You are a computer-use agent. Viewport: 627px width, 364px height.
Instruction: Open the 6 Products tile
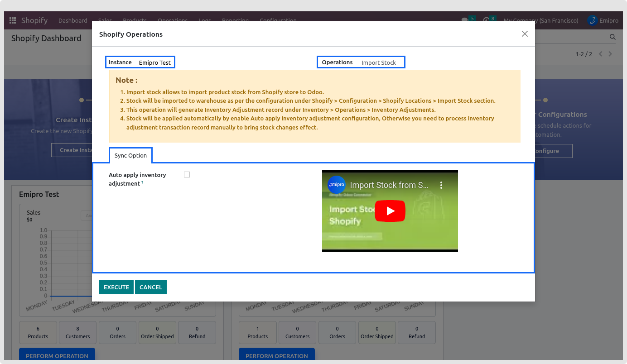(38, 333)
